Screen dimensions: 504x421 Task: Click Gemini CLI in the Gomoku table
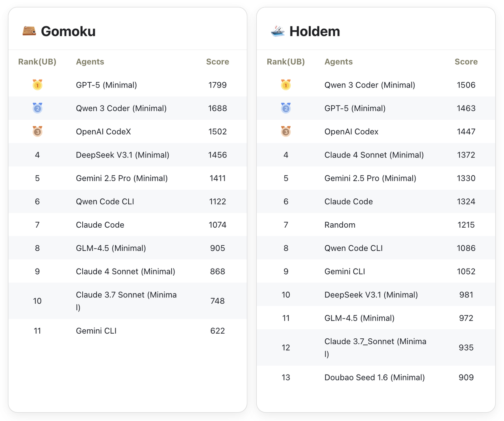pos(96,331)
